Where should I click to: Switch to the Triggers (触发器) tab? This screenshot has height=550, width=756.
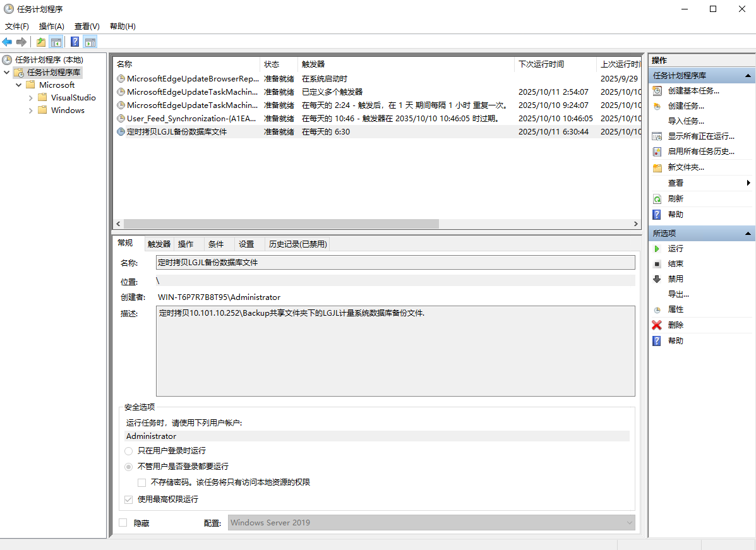click(x=159, y=244)
